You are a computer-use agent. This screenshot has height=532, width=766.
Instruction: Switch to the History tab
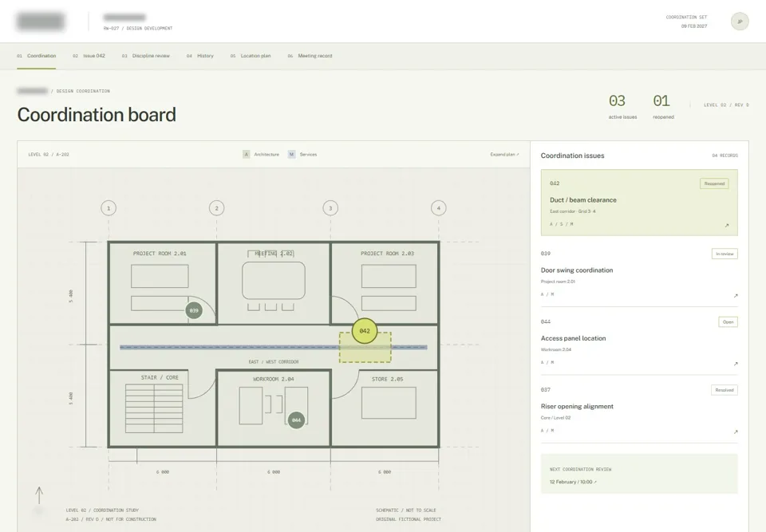(x=199, y=56)
